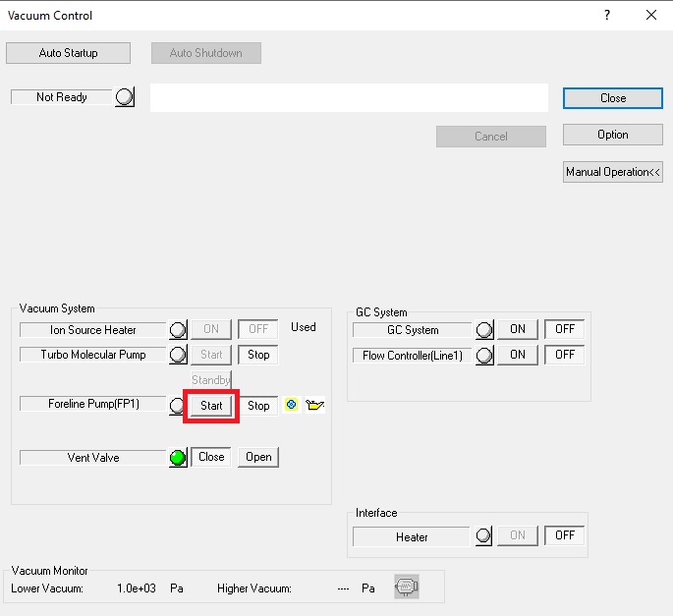
Task: Click the Flow Controller(Line1) indicator lamp
Action: [484, 355]
